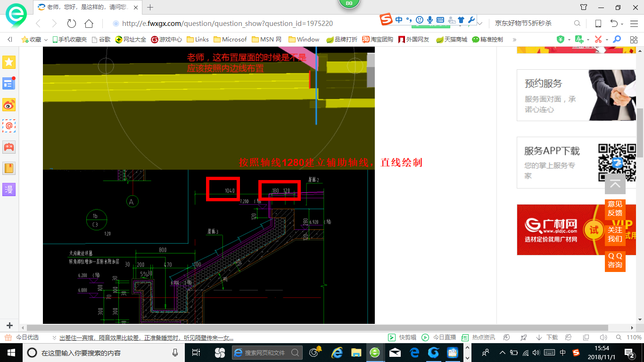Image resolution: width=644 pixels, height=362 pixels.
Task: Go to the browser home page
Action: click(x=89, y=24)
